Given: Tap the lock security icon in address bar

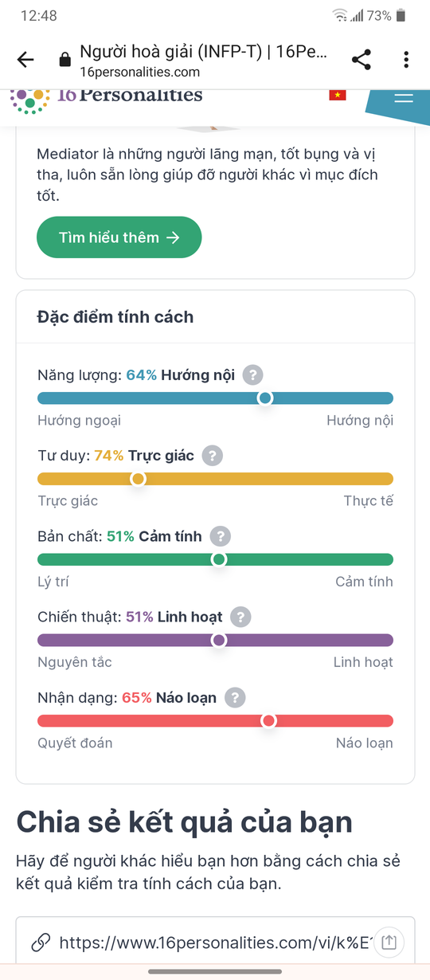Looking at the screenshot, I should tap(65, 61).
